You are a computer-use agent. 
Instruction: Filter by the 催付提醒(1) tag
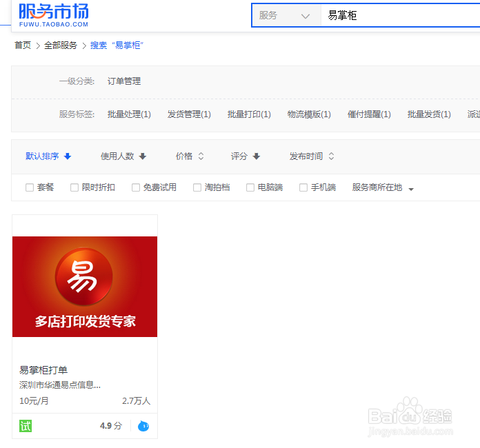point(369,114)
